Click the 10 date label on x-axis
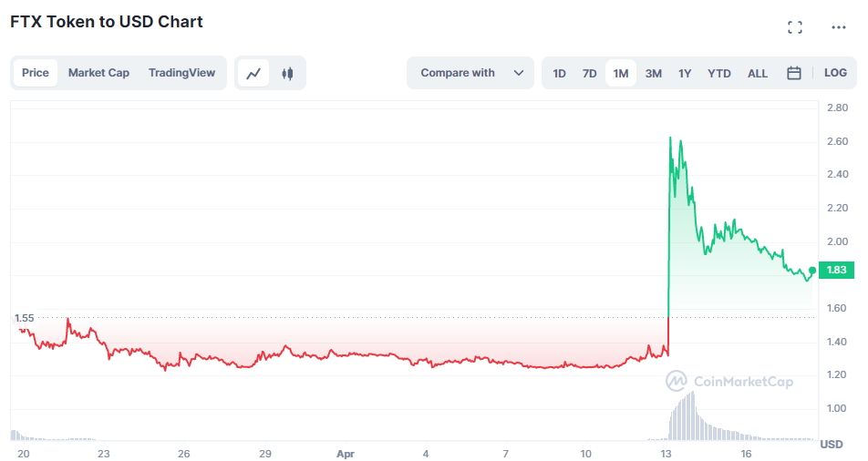The image size is (868, 461). (x=585, y=454)
